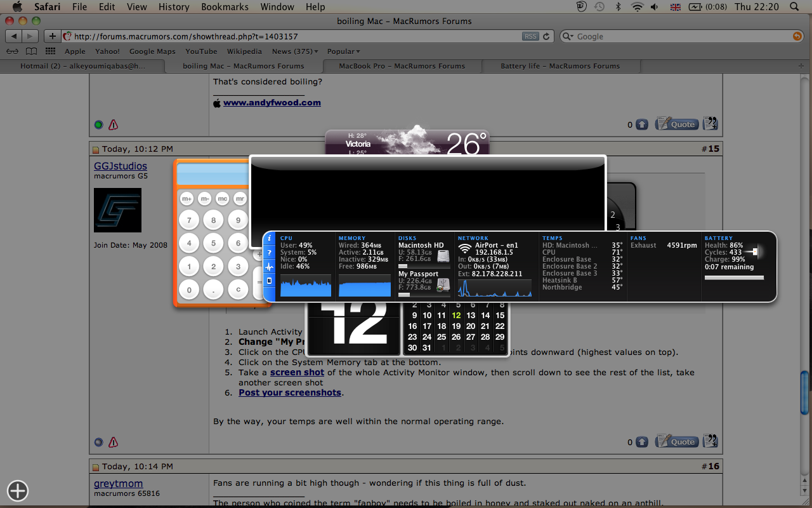This screenshot has height=508, width=812.
Task: Switch to MacBook Pro – MacRumors Forums tab
Action: (x=402, y=66)
